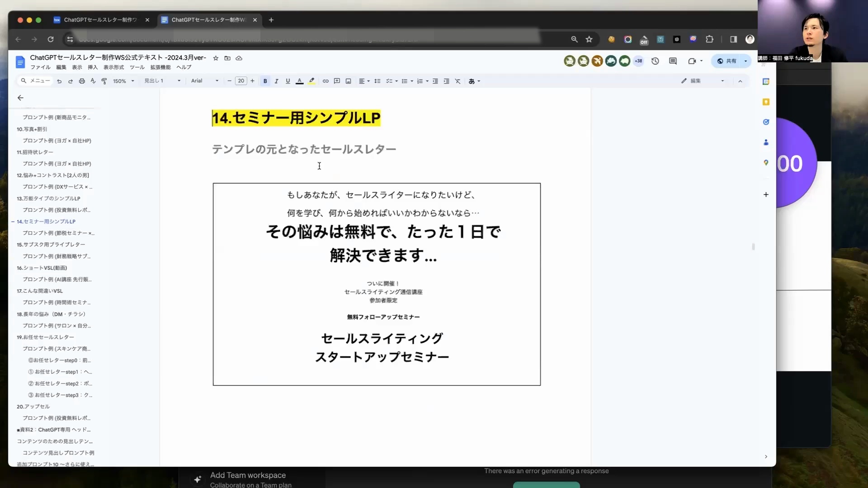Increase font size with the plus stepper
The width and height of the screenshot is (868, 488).
(252, 81)
